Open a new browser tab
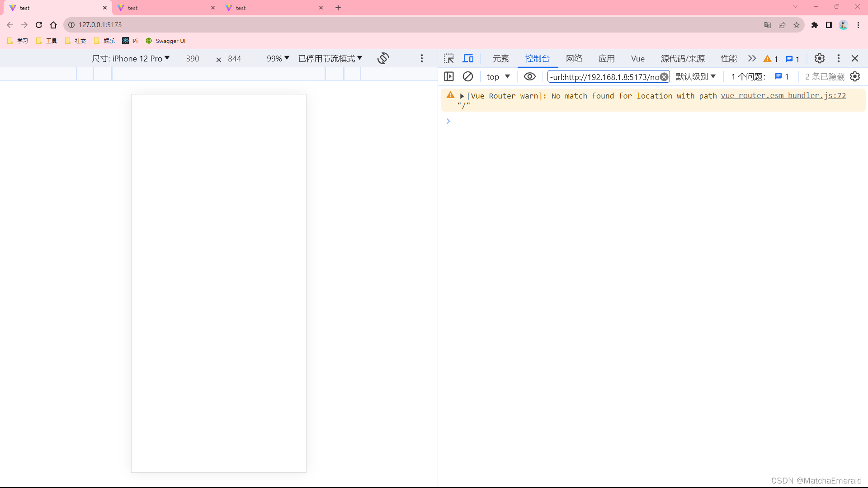Screen dimensions: 868x488 pos(338,8)
